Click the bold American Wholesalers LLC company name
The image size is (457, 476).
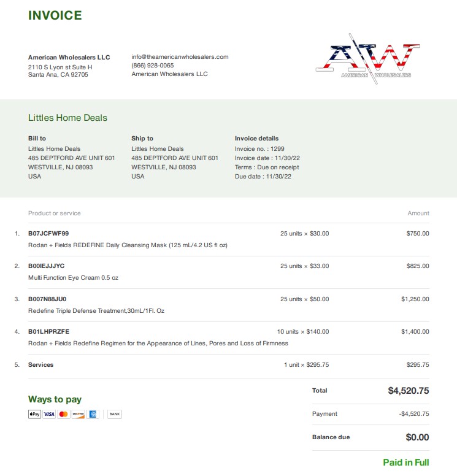69,58
